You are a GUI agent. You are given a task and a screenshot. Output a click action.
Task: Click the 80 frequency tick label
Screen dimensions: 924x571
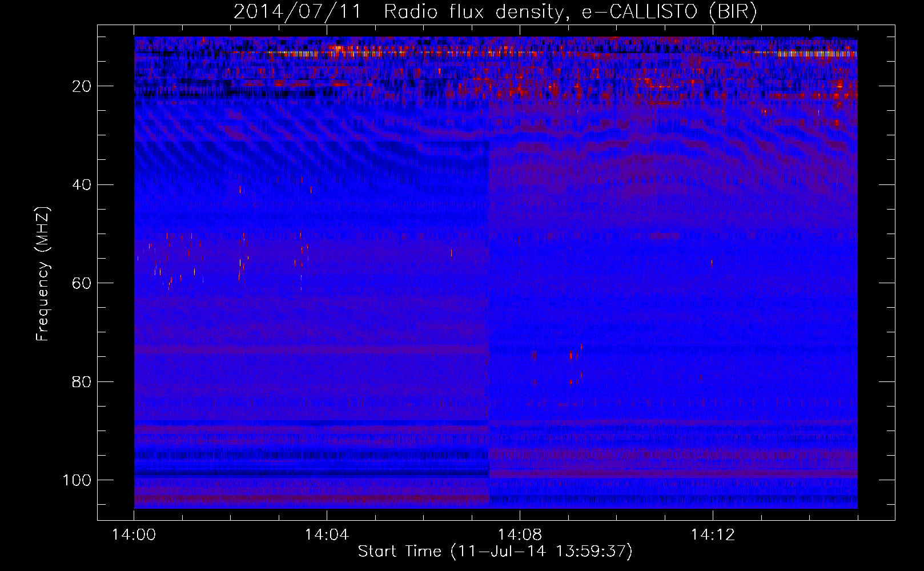(x=82, y=381)
